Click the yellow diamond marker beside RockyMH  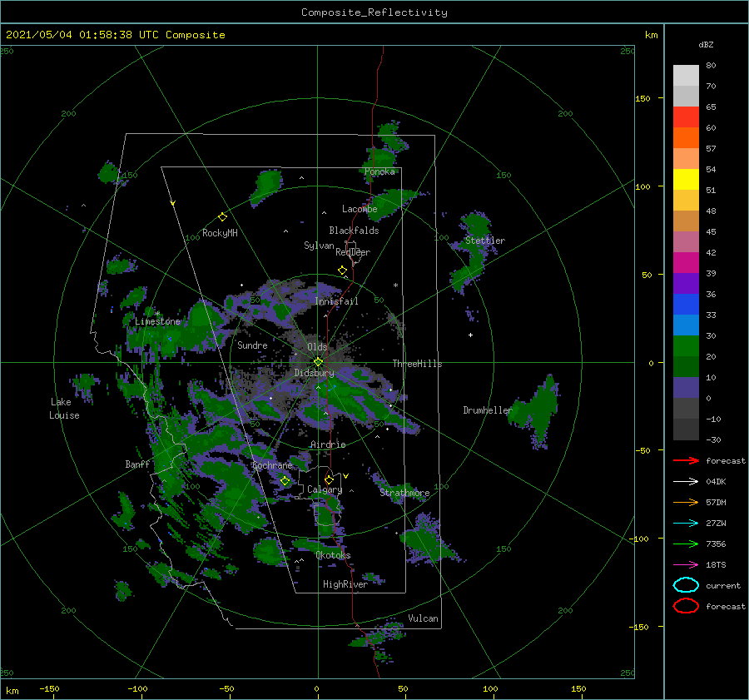(222, 217)
